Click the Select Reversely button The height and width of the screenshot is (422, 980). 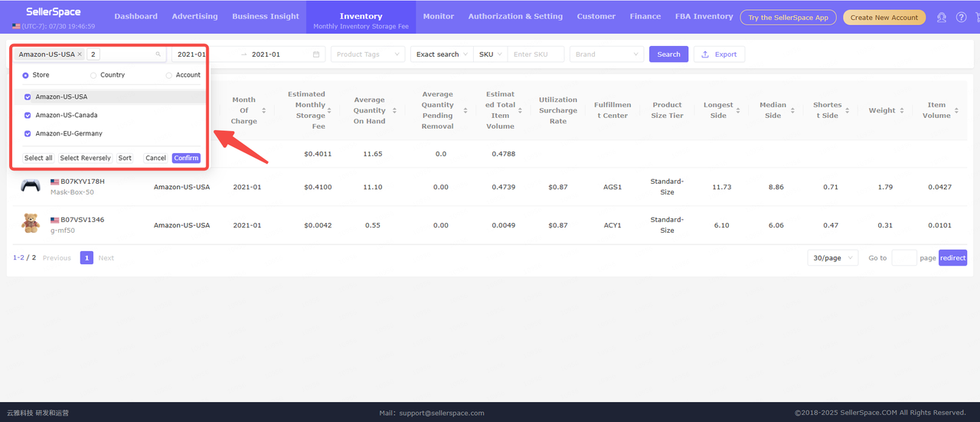click(x=85, y=158)
